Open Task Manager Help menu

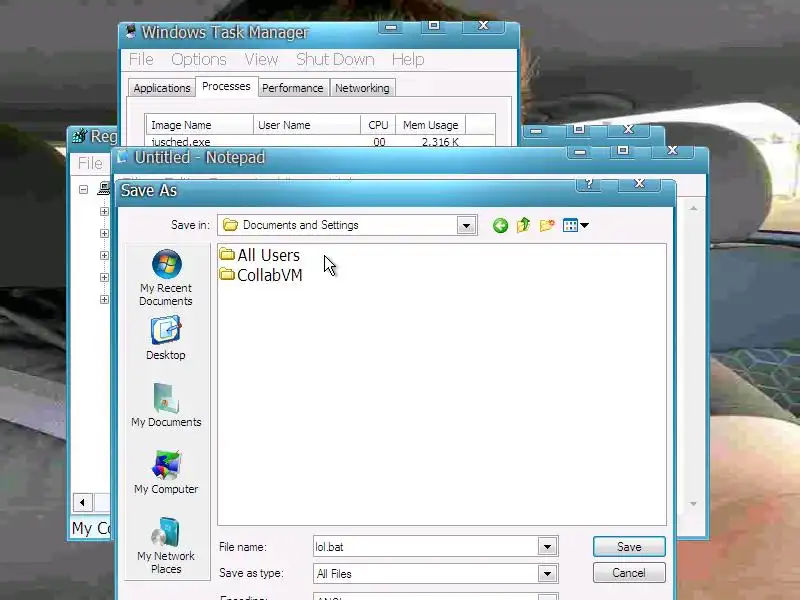pos(408,59)
